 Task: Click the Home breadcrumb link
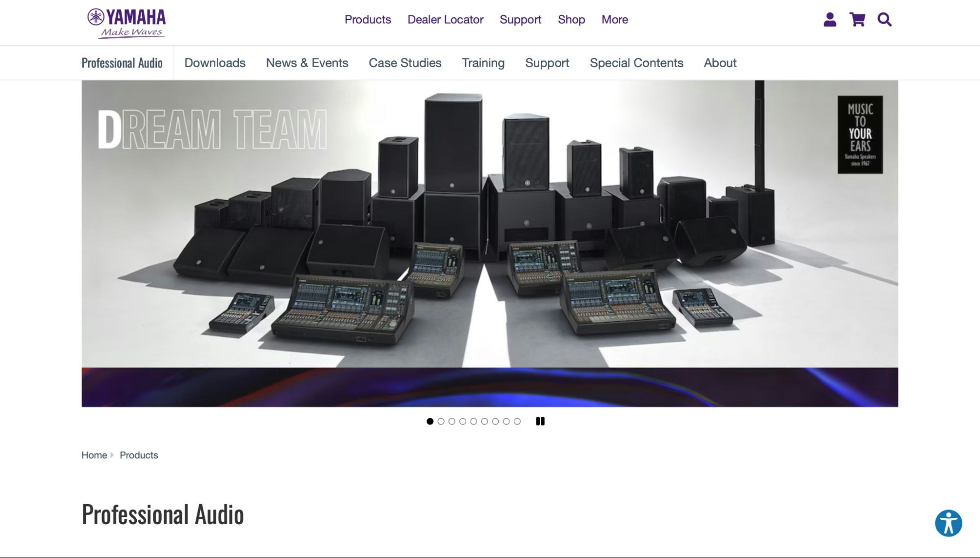[94, 455]
